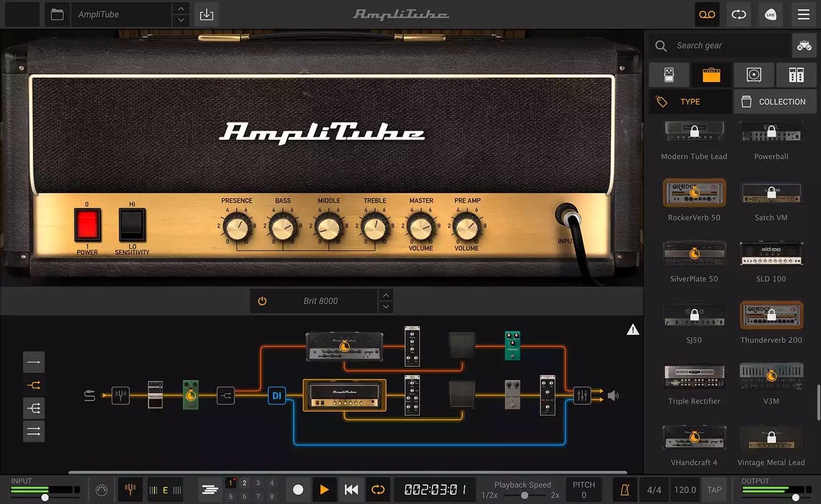The image size is (821, 504).
Task: Click the MIDI connector icon near input meter
Action: pyautogui.click(x=102, y=490)
